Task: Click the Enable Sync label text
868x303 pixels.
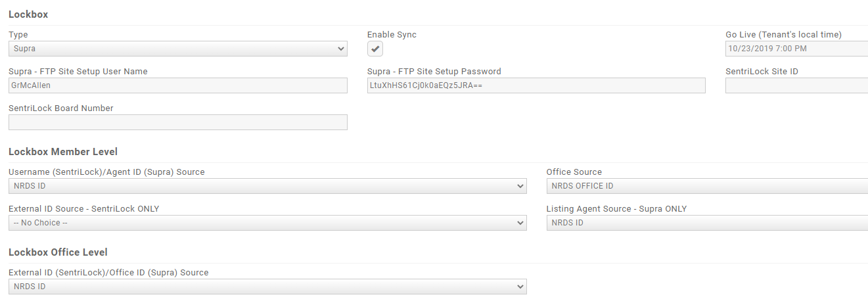Action: point(392,35)
